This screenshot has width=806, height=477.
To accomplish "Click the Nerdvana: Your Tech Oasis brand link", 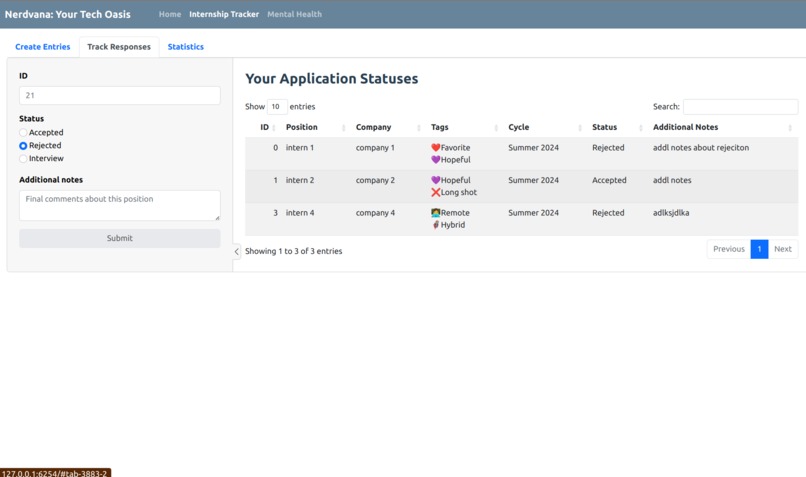I will pyautogui.click(x=67, y=14).
